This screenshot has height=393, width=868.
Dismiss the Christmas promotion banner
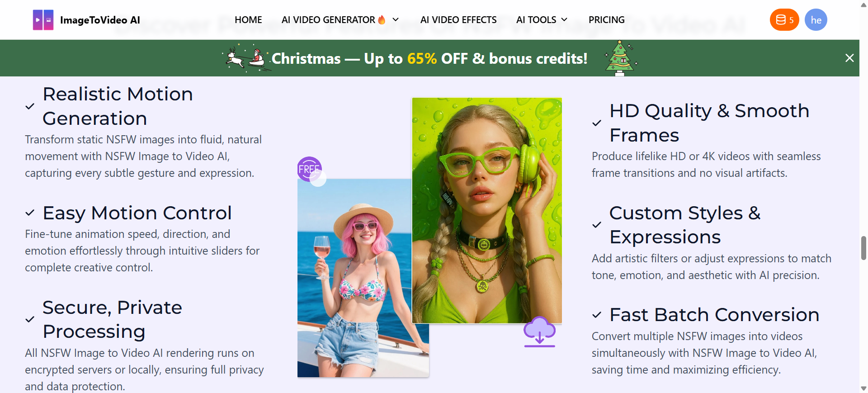pos(850,58)
